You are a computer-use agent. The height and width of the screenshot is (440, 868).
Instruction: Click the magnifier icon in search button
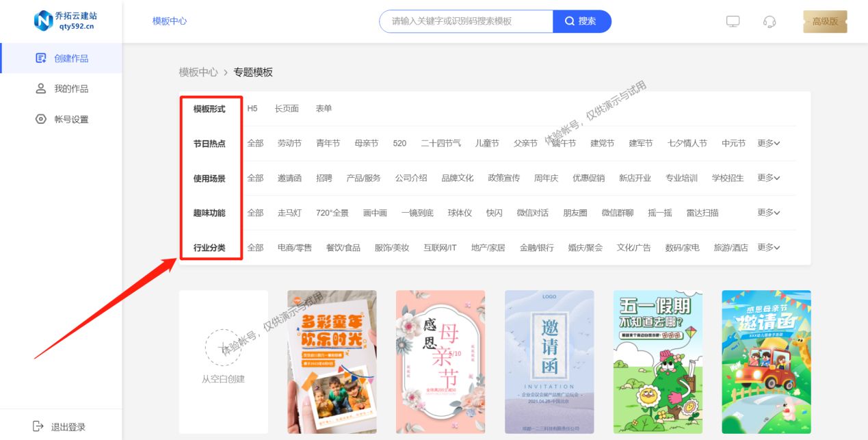[x=569, y=21]
